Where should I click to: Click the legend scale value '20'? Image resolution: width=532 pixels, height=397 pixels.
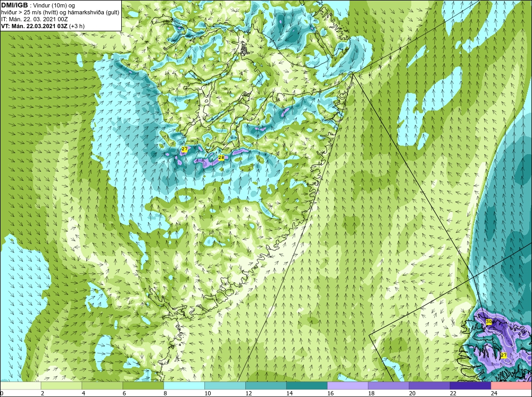coord(412,393)
